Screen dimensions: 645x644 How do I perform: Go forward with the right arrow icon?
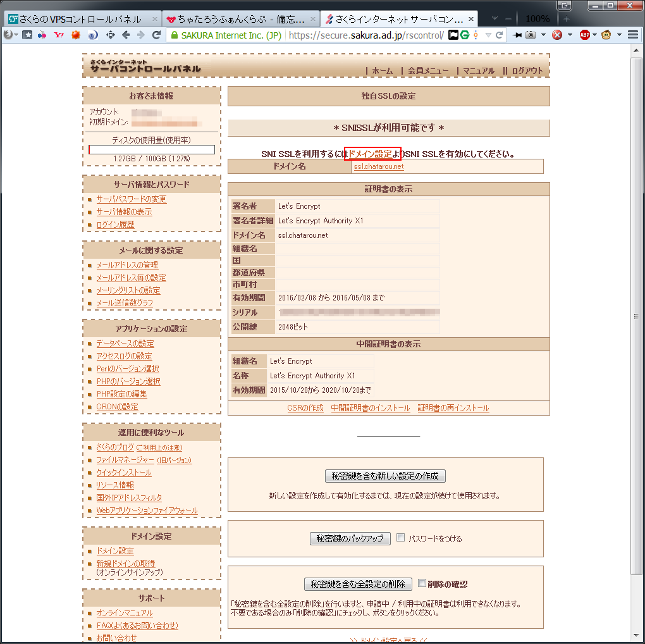[141, 35]
